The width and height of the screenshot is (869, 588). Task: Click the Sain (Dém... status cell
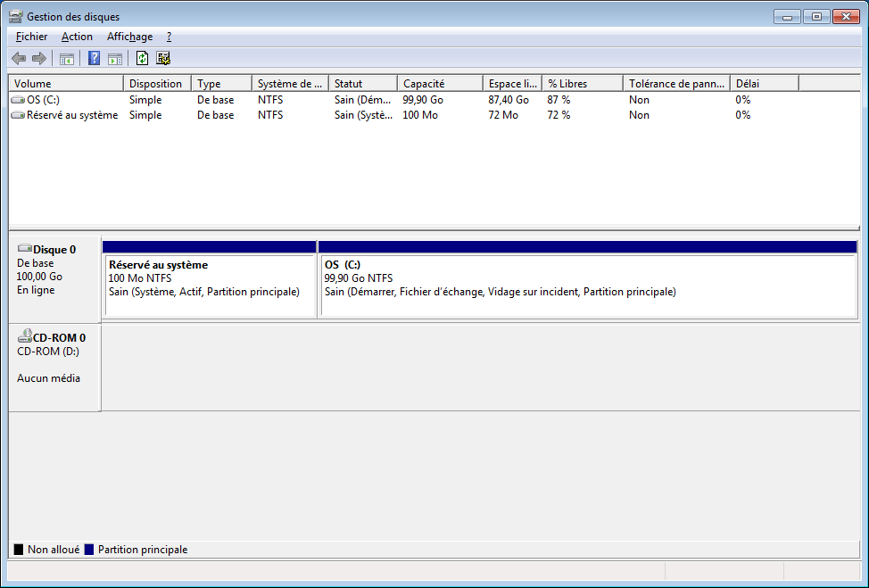pos(362,100)
